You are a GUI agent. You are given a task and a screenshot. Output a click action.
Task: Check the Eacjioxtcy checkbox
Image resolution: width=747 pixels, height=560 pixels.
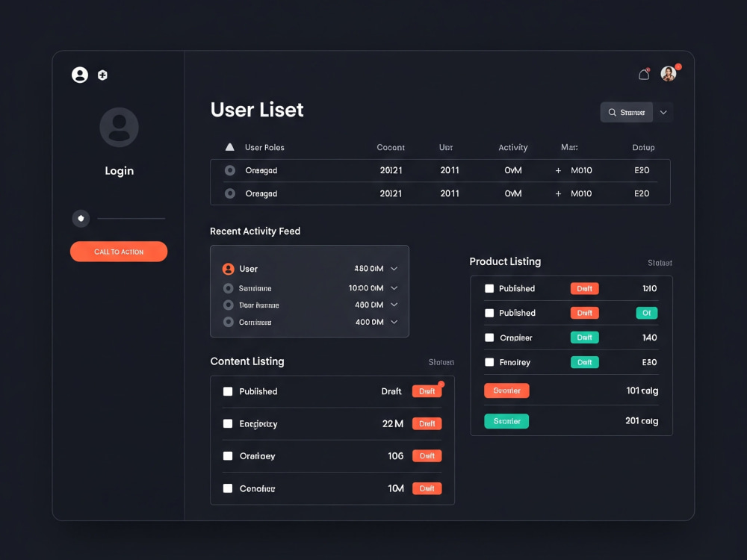(x=228, y=424)
